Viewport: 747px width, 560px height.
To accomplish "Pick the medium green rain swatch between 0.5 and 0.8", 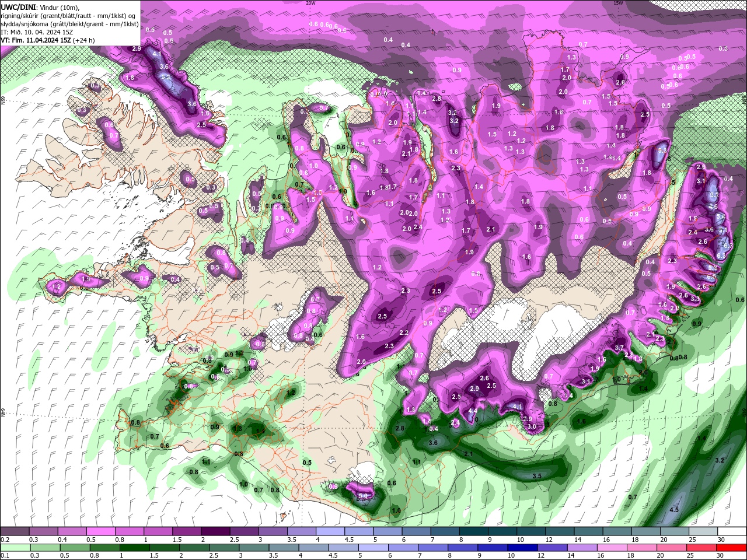I will pyautogui.click(x=75, y=548).
